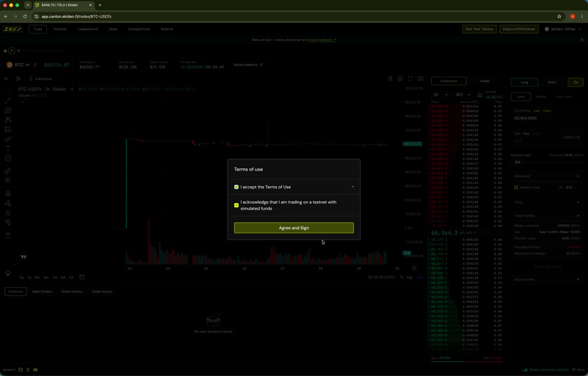This screenshot has width=588, height=376.
Task: Click the Deposit/Withdraw button
Action: [x=519, y=29]
